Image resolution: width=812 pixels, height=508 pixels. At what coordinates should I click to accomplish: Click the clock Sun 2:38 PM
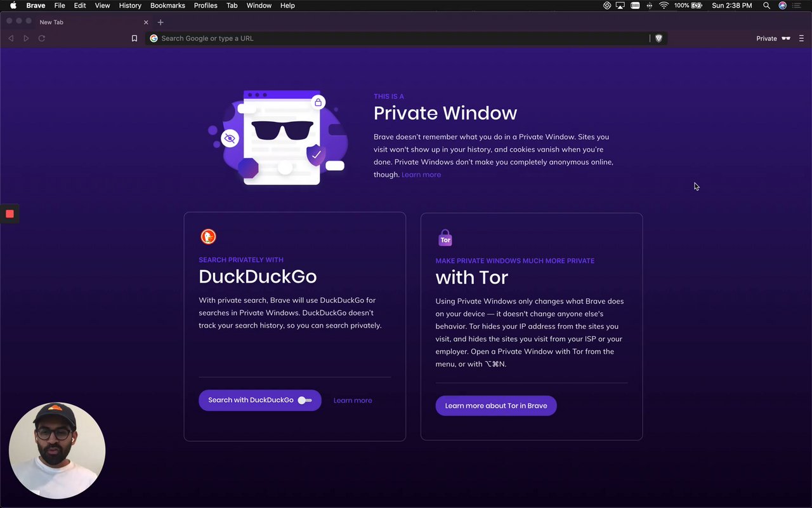click(x=732, y=5)
